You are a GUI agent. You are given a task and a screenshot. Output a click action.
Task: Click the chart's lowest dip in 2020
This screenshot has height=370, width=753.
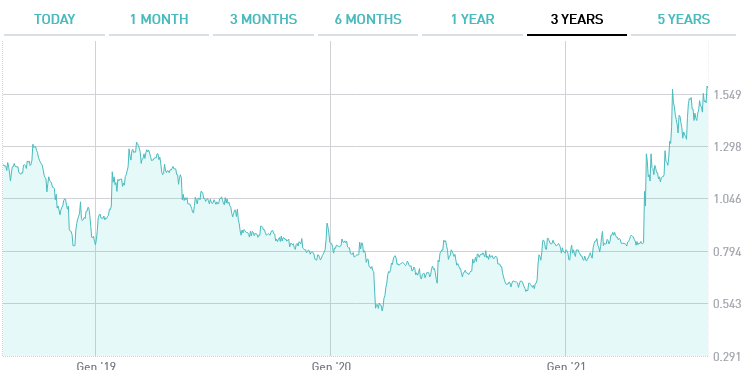point(382,310)
